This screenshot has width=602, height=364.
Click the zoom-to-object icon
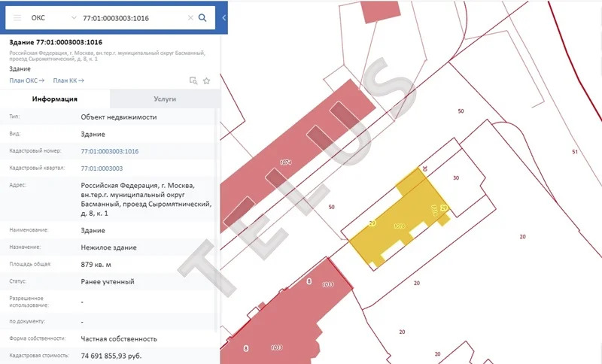(x=193, y=80)
